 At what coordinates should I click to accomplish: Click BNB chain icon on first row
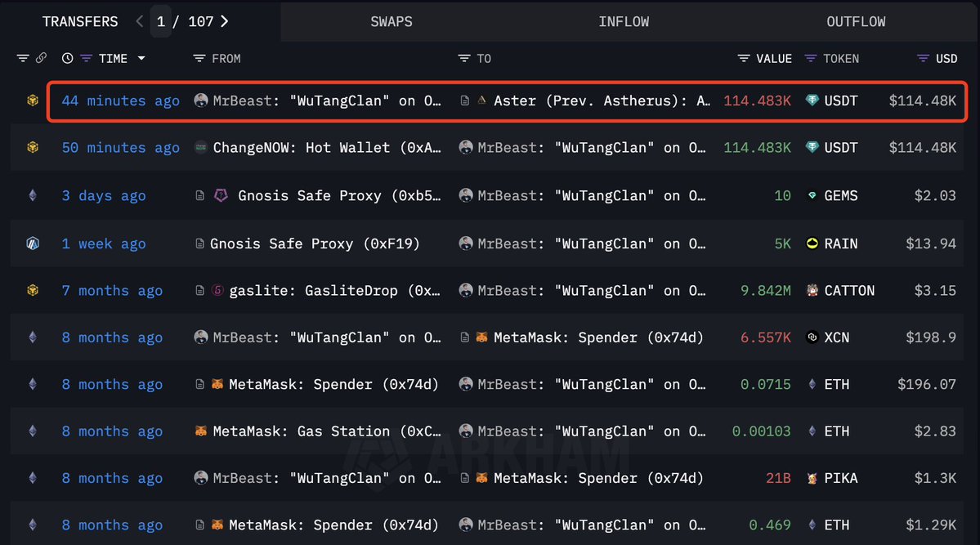[x=33, y=101]
